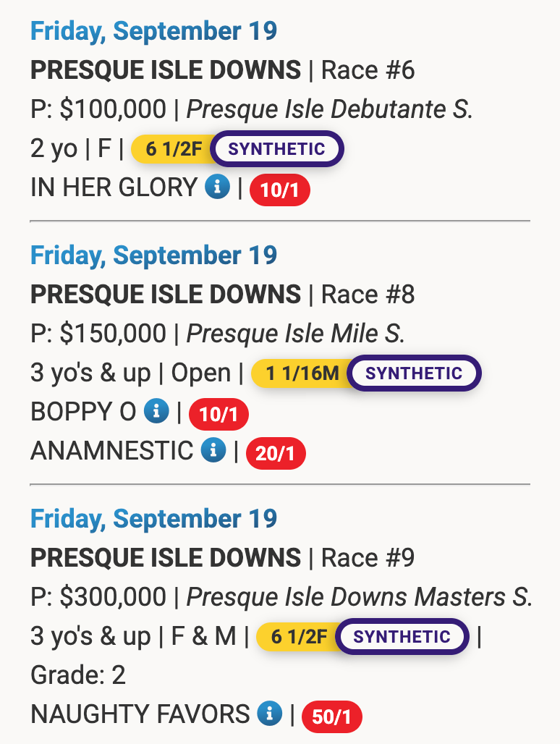Screen dimensions: 560x744
Task: Click the SYNTHETIC surface tag in Race #8
Action: 414,373
